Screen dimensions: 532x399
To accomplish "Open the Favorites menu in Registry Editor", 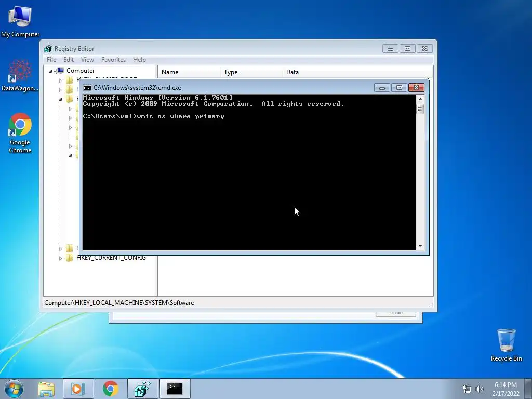I will [x=113, y=60].
